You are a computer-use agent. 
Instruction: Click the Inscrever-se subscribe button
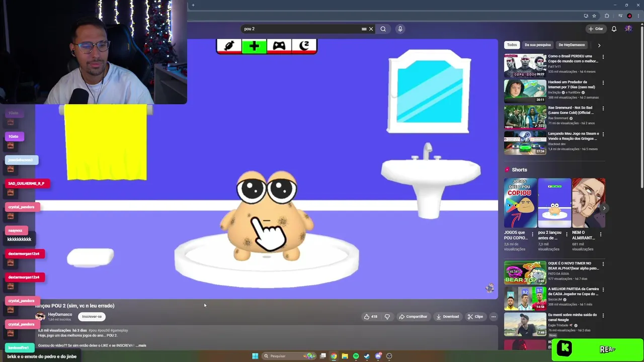click(92, 317)
